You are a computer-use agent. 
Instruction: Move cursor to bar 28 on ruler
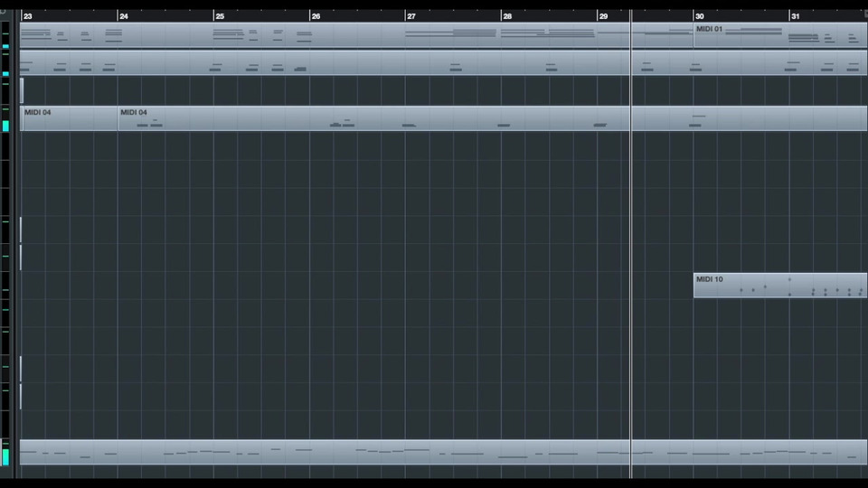[507, 16]
